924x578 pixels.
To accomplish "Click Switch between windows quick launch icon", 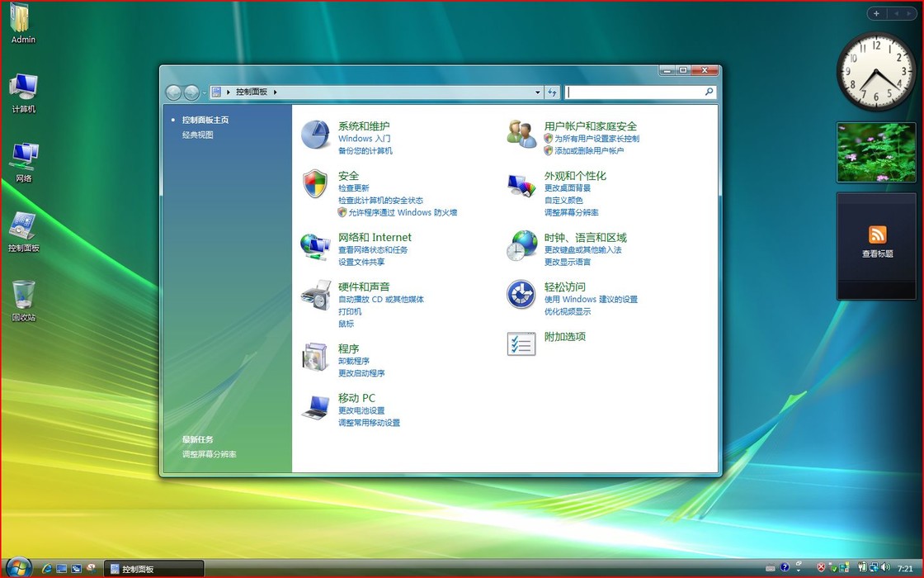I will (x=76, y=569).
